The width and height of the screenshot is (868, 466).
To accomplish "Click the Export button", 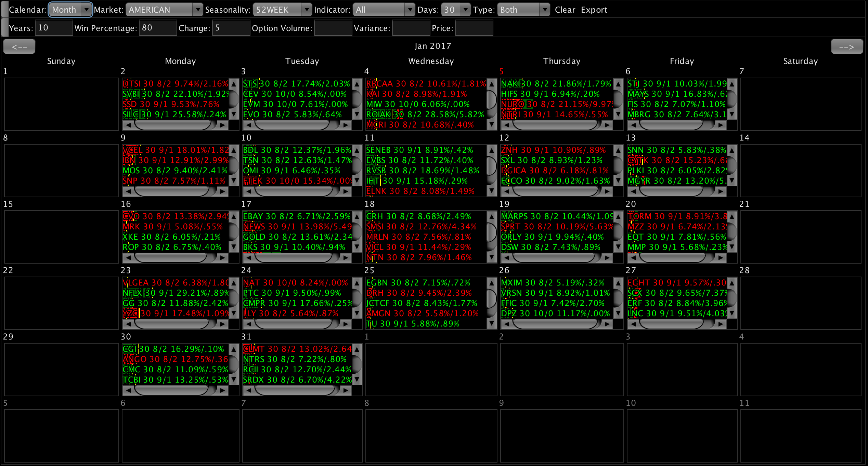I will (x=594, y=10).
